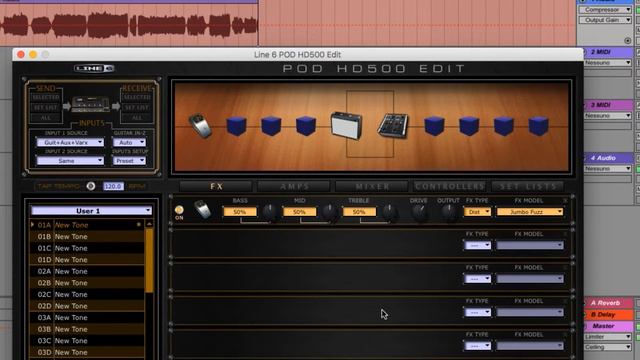Select preset 01D New Tone
The height and width of the screenshot is (360, 640).
point(87,260)
